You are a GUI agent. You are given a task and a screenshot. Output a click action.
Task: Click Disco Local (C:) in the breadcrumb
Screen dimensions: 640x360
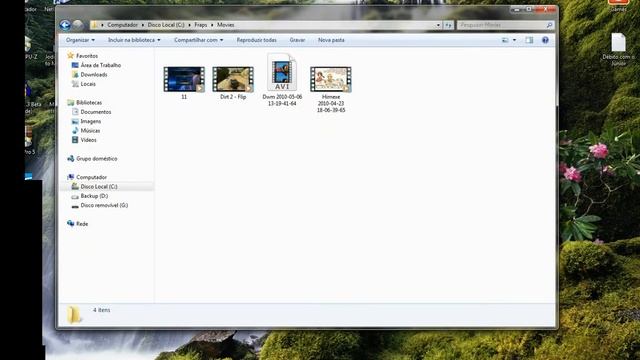(166, 25)
